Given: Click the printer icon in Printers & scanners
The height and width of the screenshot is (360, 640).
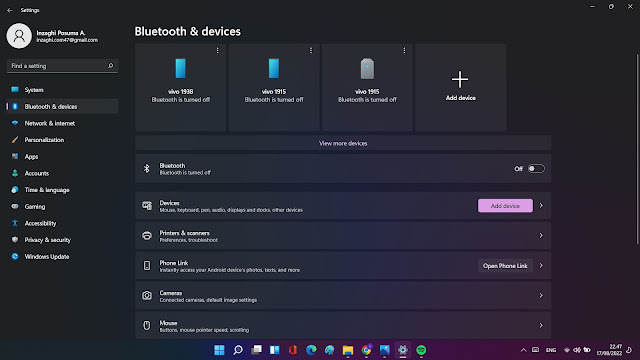Looking at the screenshot, I should tap(147, 236).
